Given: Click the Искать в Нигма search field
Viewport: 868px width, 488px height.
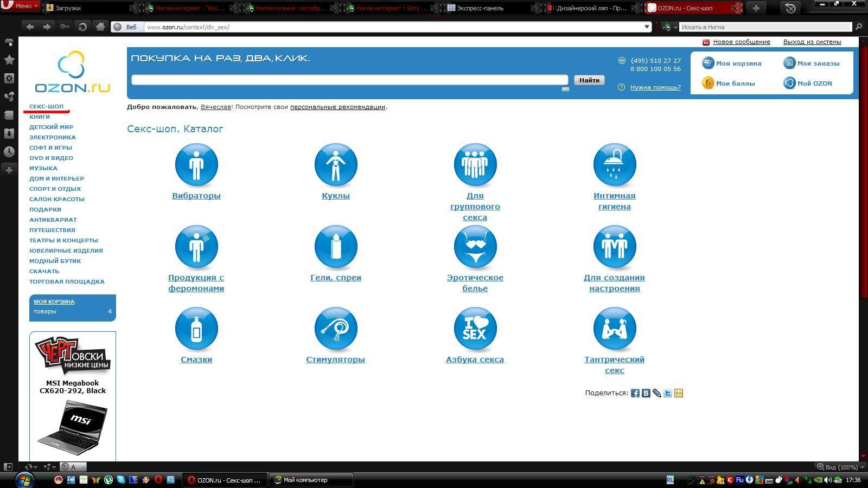Looking at the screenshot, I should 765,27.
